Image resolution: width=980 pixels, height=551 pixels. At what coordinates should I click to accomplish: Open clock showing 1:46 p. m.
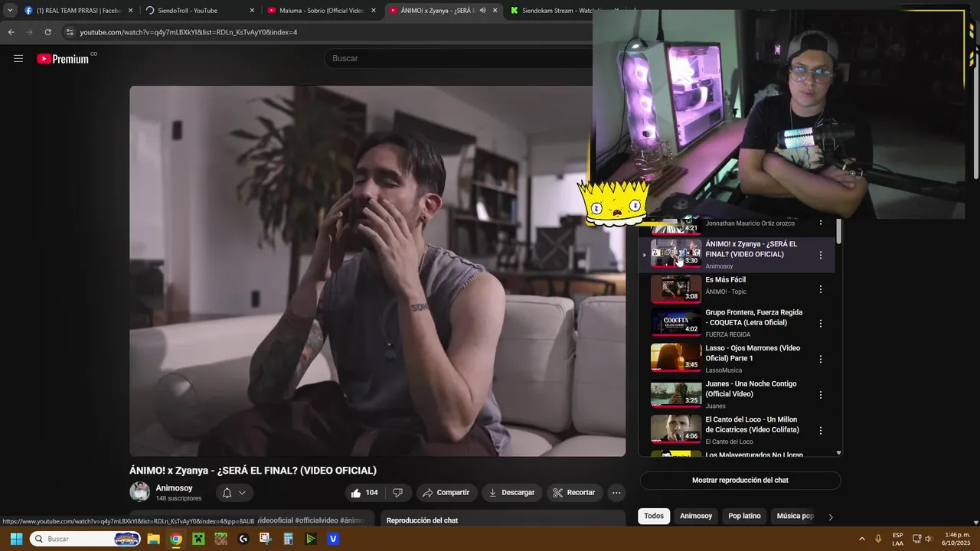click(x=957, y=539)
